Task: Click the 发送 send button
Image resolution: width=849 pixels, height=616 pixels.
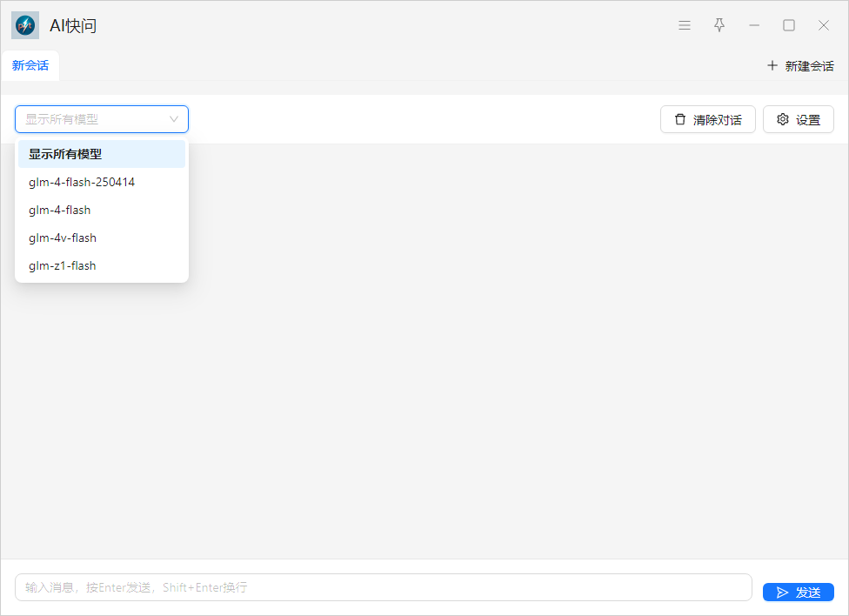Action: click(798, 593)
